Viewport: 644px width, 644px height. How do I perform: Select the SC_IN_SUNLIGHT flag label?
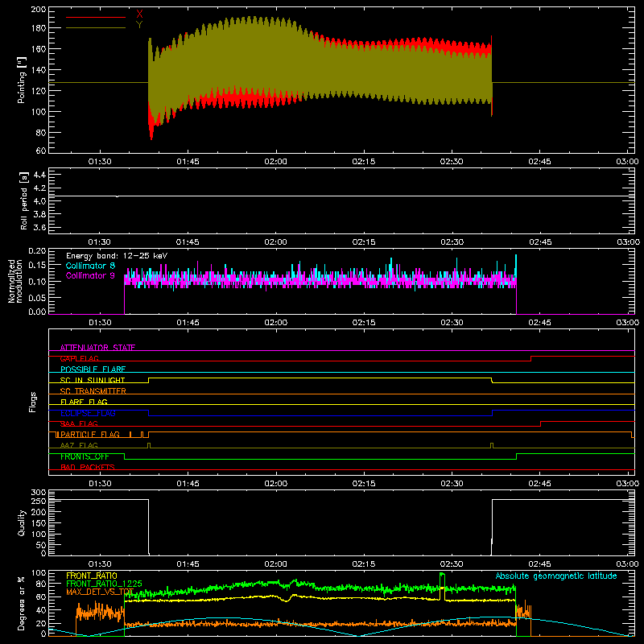(x=93, y=380)
